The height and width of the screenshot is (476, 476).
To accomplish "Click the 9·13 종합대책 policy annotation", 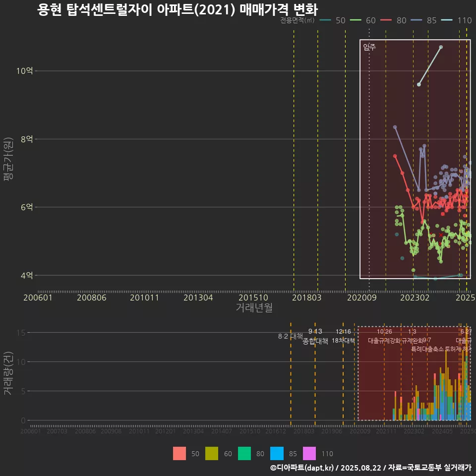I will click(x=315, y=336).
